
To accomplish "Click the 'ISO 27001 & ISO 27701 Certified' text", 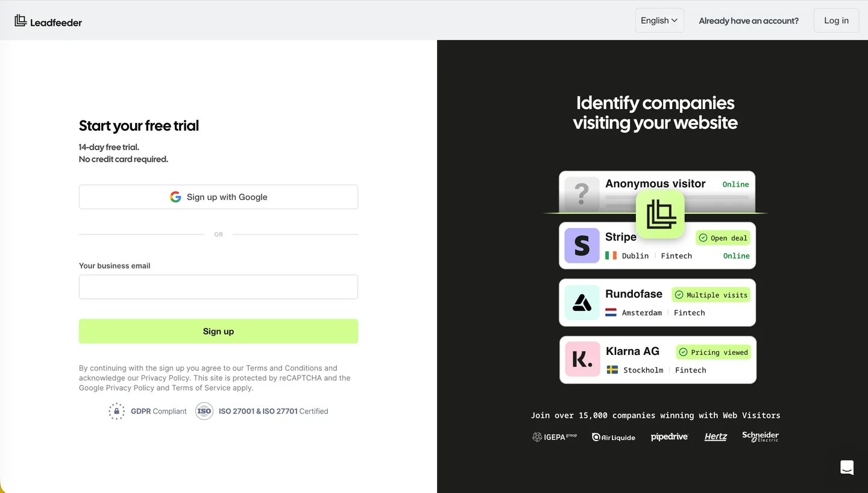I will tap(274, 411).
